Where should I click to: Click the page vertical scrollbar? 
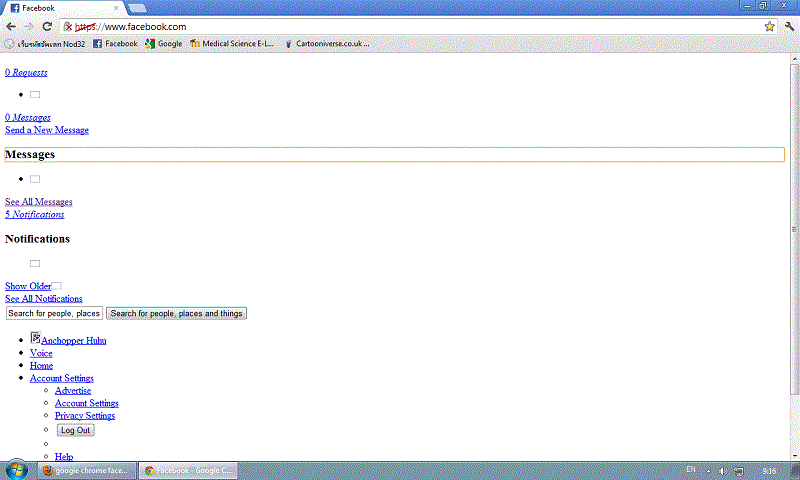coord(795,230)
